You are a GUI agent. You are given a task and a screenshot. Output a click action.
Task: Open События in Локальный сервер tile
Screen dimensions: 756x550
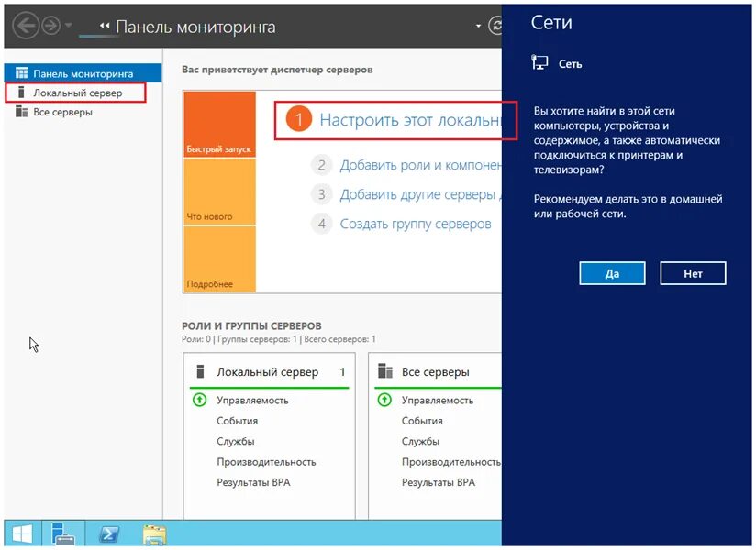point(238,421)
